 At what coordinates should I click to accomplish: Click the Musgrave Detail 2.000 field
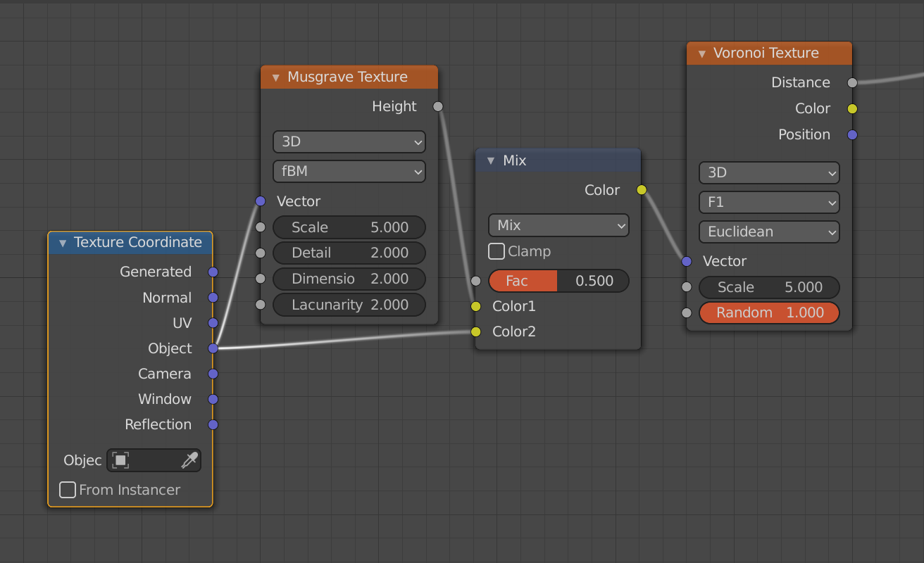tap(349, 253)
